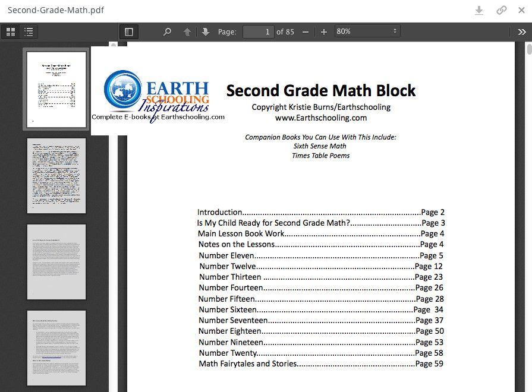
Task: Click the Number Thirteen contents entry
Action: point(320,277)
